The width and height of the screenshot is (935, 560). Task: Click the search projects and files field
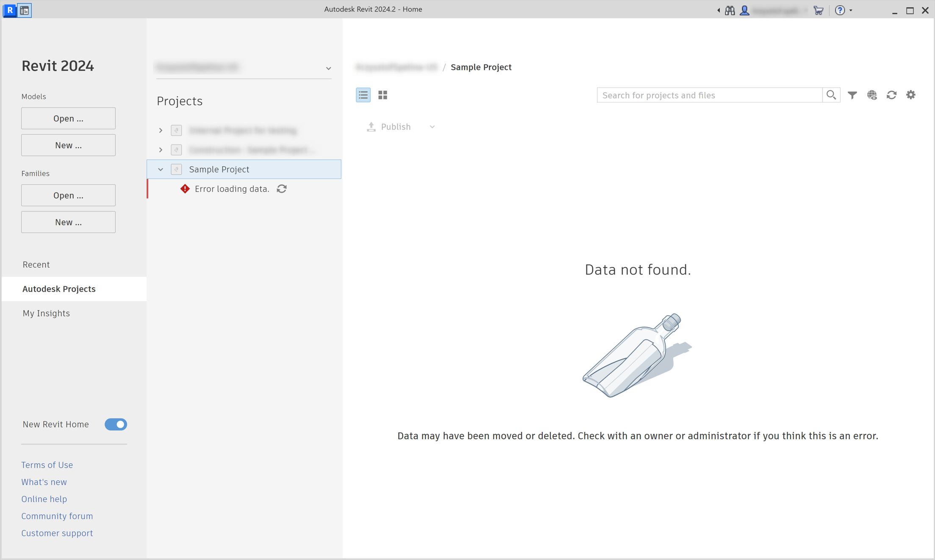coord(710,95)
